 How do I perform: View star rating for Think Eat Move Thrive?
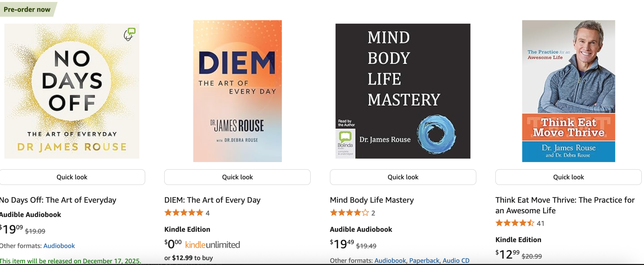tap(515, 223)
